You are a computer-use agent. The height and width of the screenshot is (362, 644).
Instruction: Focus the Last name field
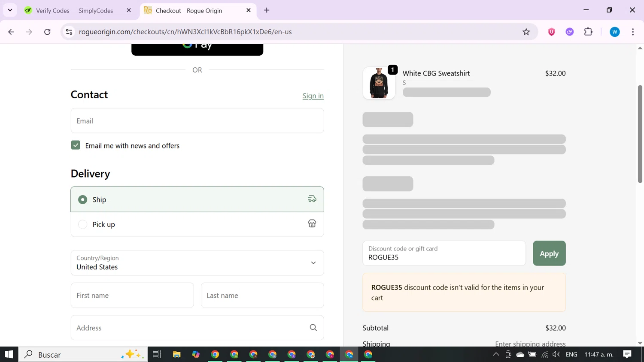(262, 295)
